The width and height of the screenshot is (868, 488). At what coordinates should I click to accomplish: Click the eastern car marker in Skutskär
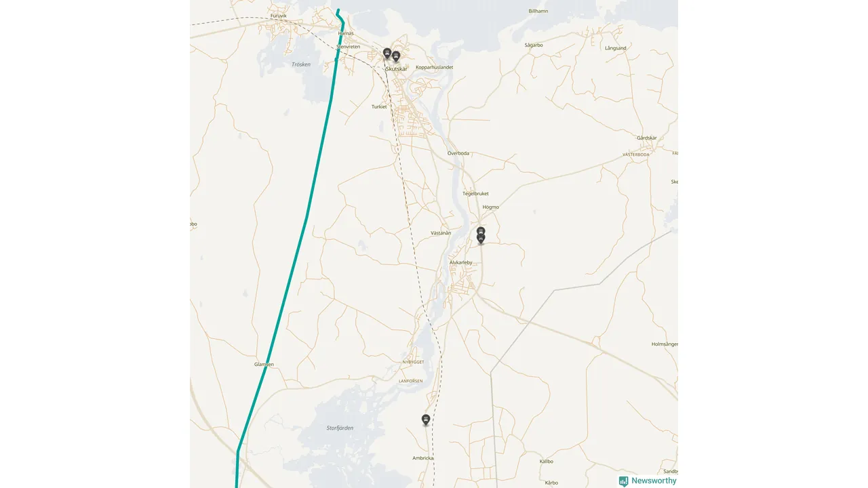[x=396, y=56]
